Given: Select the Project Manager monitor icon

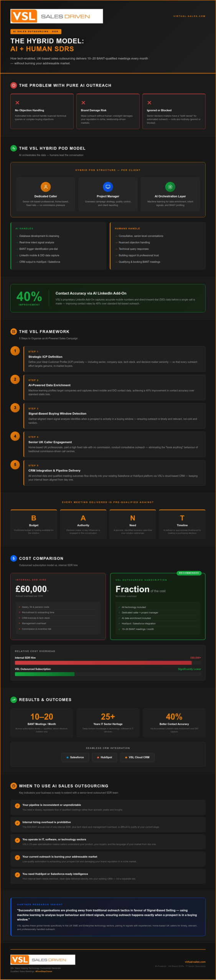Looking at the screenshot, I should coord(108,187).
